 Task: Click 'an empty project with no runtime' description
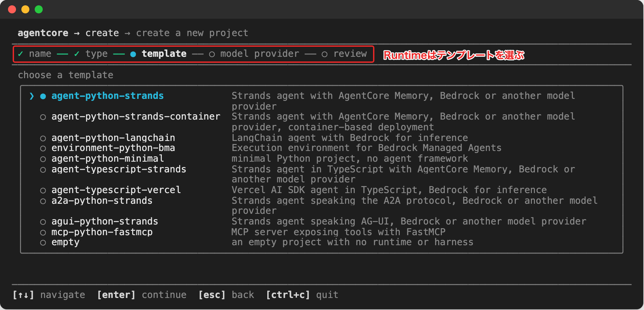[x=352, y=242]
